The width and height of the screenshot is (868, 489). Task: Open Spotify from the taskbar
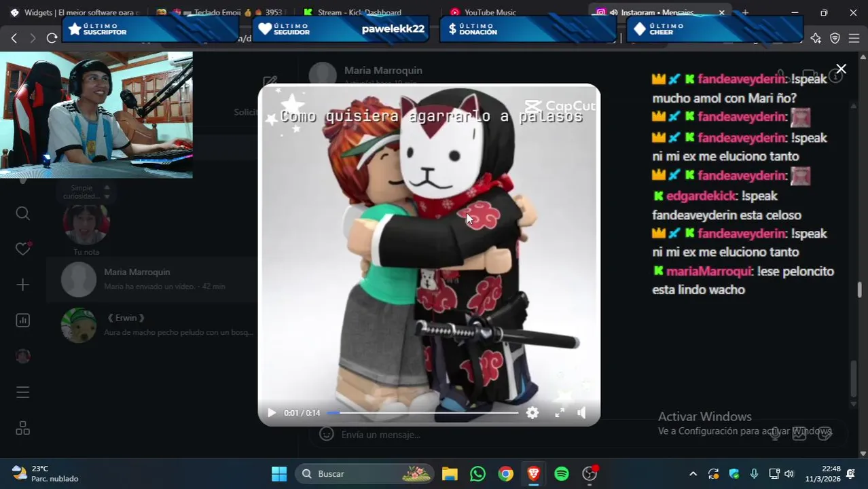562,473
